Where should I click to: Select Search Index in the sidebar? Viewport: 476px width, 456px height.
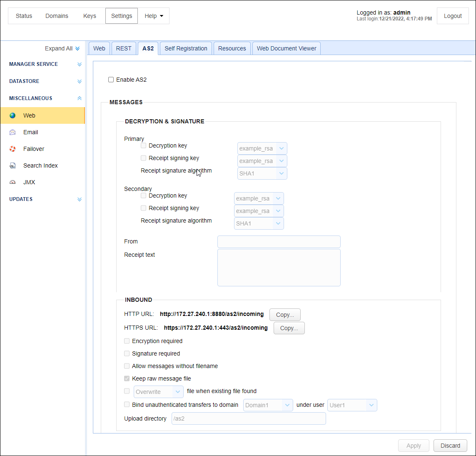click(42, 165)
